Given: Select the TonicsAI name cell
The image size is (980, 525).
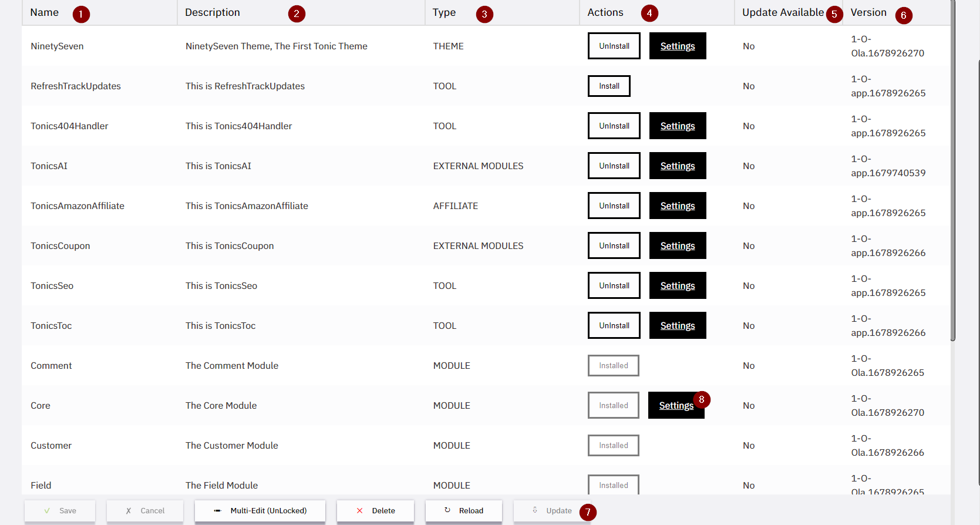Looking at the screenshot, I should [99, 166].
